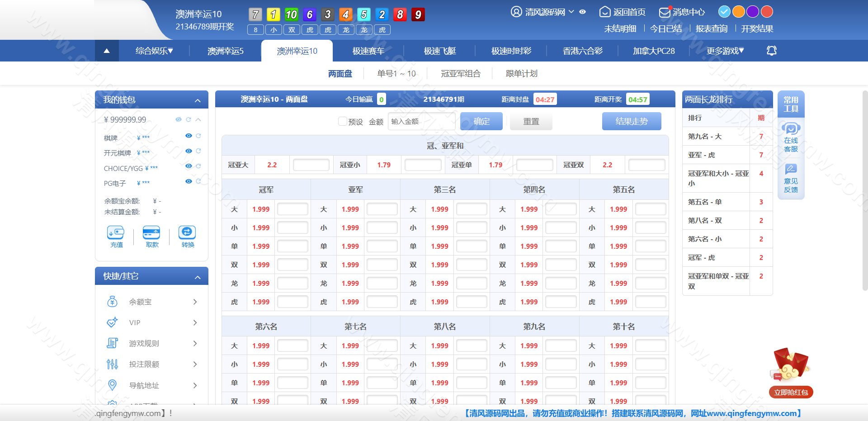Click the 余额宝 money bag icon
This screenshot has width=868, height=421.
[x=112, y=302]
